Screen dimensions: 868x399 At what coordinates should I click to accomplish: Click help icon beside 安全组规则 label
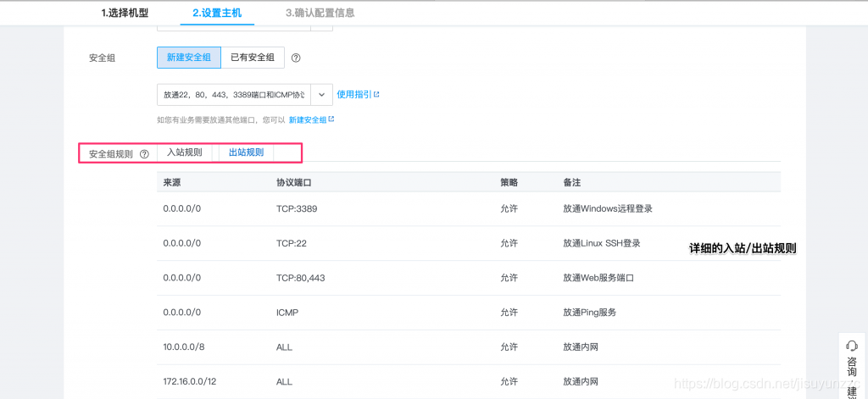(144, 154)
